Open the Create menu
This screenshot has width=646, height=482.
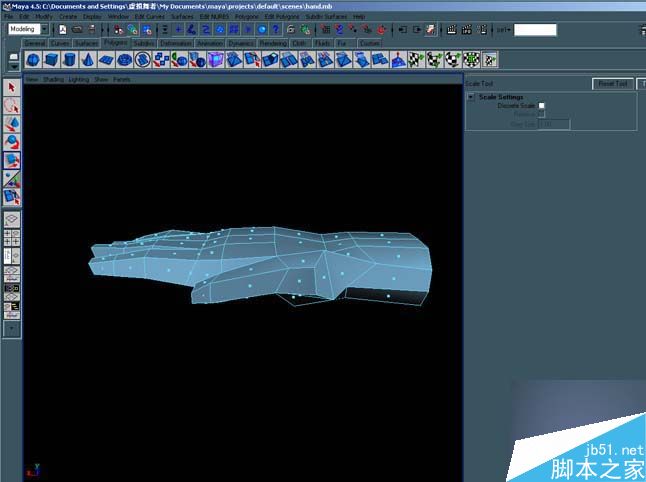68,17
